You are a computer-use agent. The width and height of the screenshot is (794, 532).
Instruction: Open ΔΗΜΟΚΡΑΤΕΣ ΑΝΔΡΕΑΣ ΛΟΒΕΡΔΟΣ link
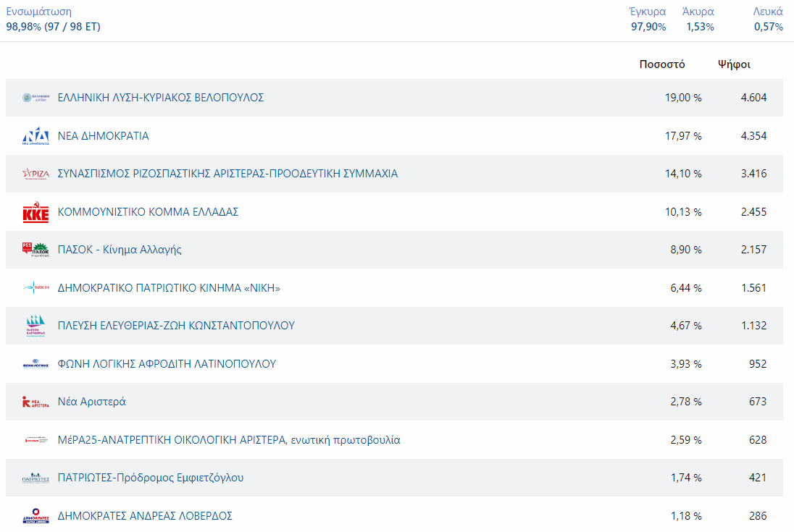(x=145, y=516)
